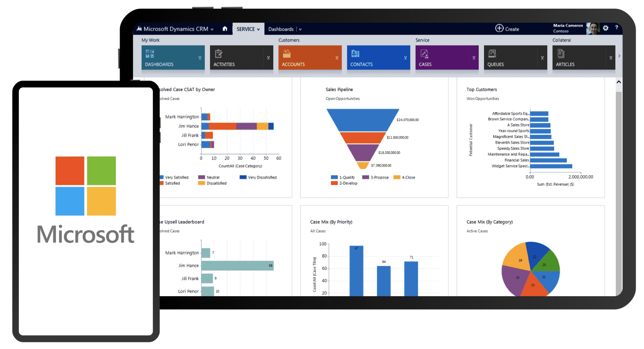This screenshot has width=644, height=349.
Task: Click the 4-Close legend swatch
Action: 397,177
